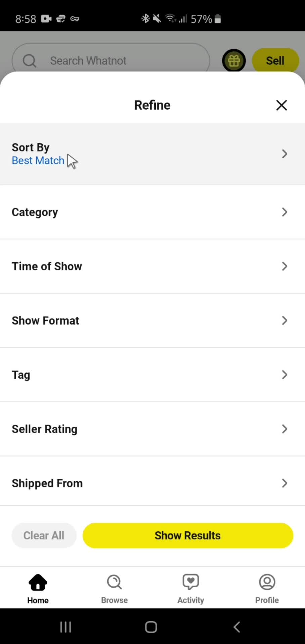Open the Activity heart icon
Viewport: 305px width, 644px height.
tap(191, 582)
